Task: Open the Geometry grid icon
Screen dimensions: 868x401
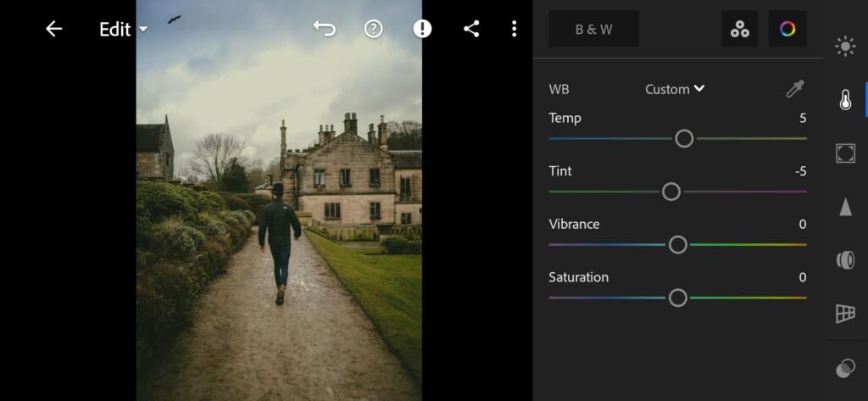Action: (845, 314)
